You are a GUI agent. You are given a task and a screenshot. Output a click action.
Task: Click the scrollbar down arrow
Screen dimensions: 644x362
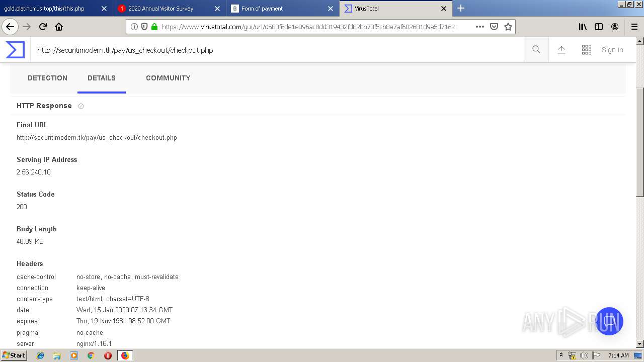640,344
